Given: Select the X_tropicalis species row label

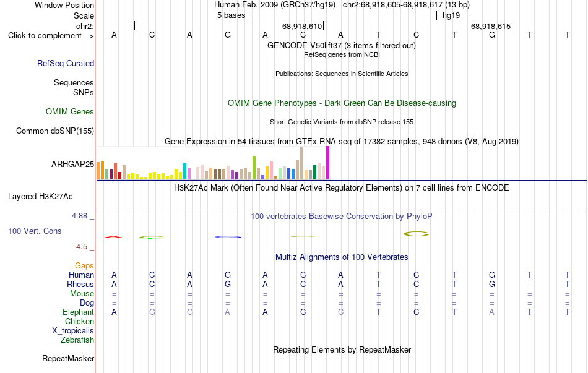Looking at the screenshot, I should pyautogui.click(x=73, y=331).
